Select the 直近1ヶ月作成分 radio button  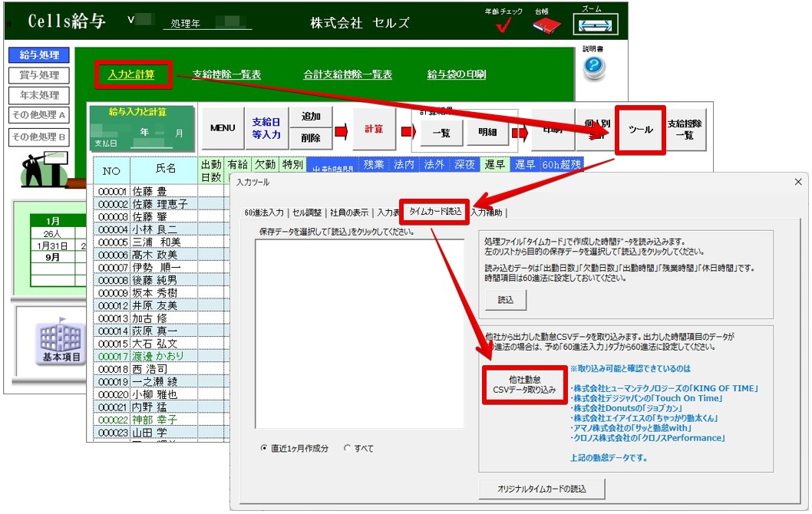[x=265, y=448]
